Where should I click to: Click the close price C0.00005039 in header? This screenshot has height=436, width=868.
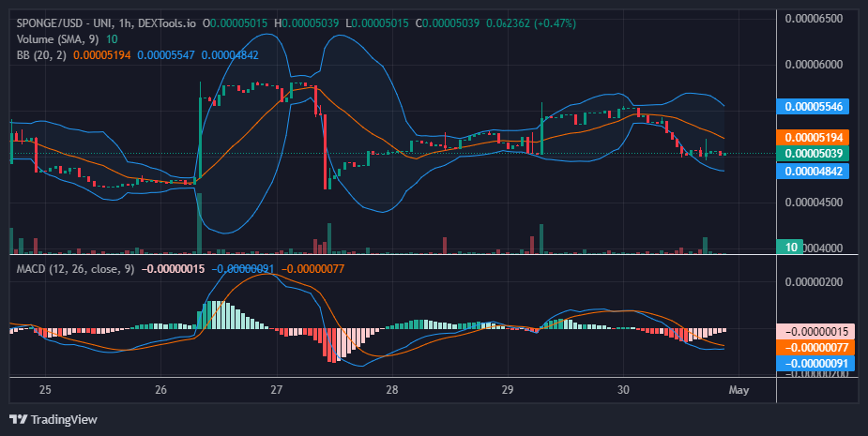pos(448,23)
